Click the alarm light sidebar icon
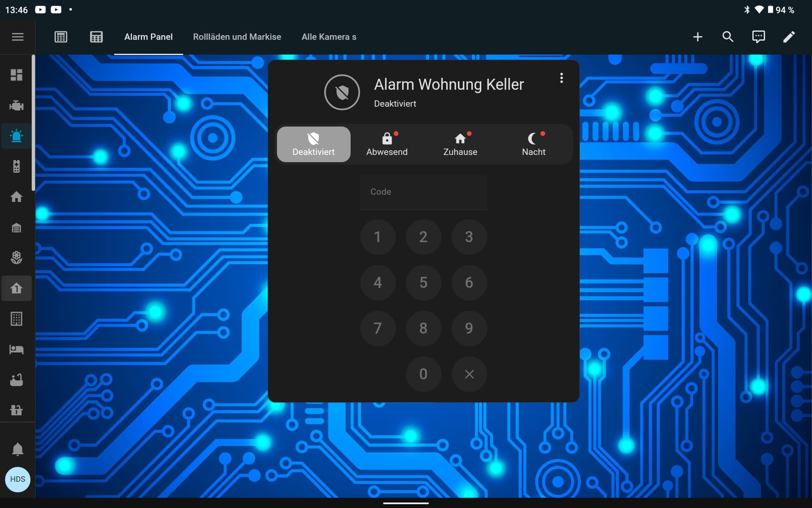The height and width of the screenshot is (508, 812). (16, 136)
